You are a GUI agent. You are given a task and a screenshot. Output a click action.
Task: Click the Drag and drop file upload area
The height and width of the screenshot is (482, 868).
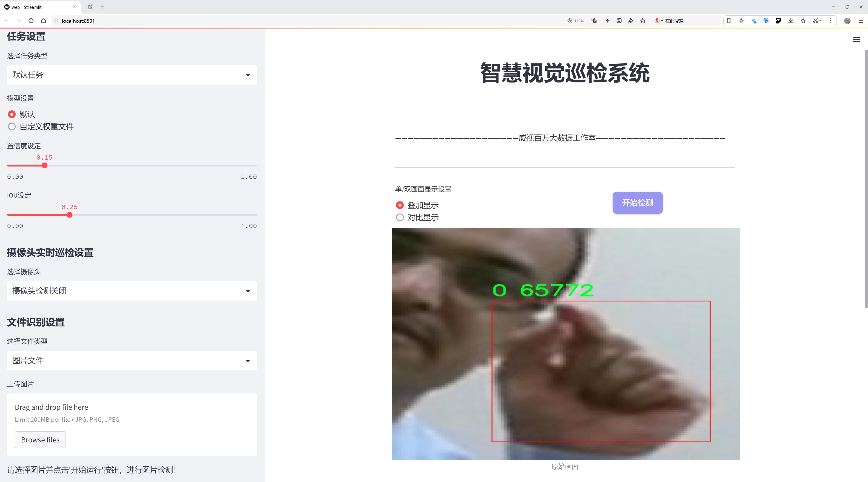click(x=132, y=425)
